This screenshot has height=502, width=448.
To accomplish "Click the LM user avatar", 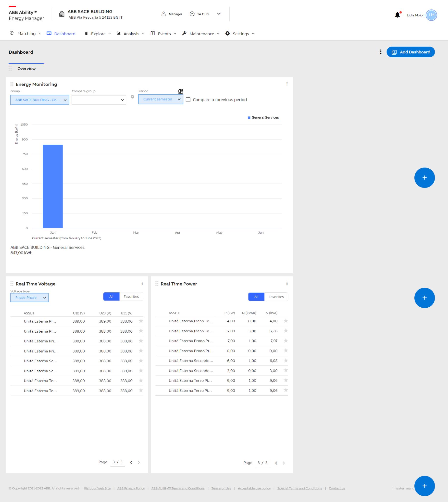I will 431,15.
